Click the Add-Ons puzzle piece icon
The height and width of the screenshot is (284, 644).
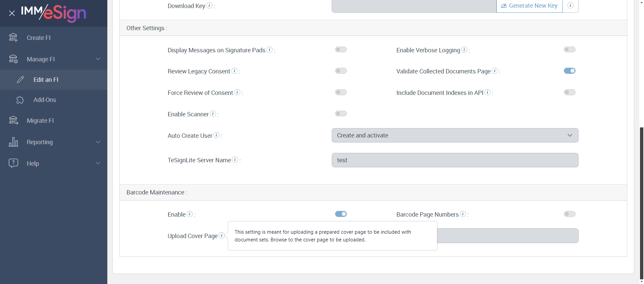[20, 100]
